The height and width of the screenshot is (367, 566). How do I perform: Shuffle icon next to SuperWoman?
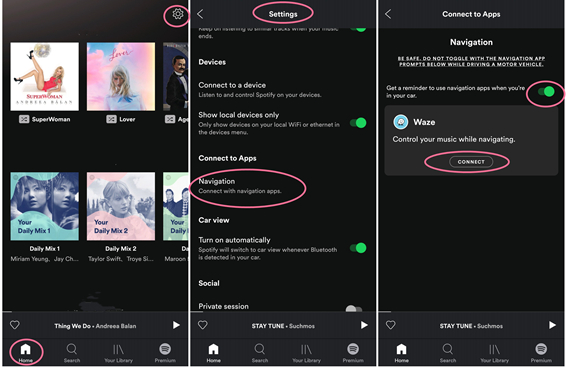(24, 119)
